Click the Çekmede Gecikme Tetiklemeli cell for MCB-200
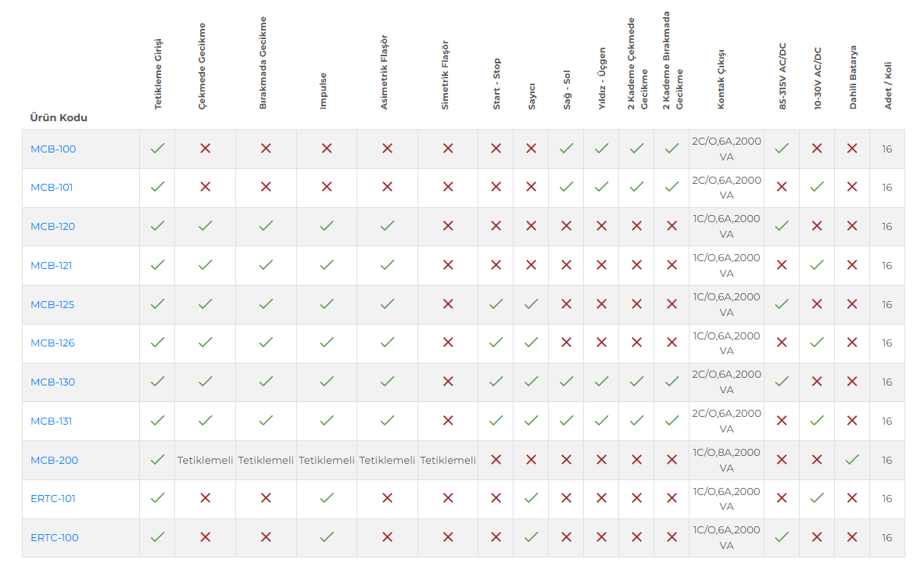Viewport: 924px width, 567px height. click(205, 461)
